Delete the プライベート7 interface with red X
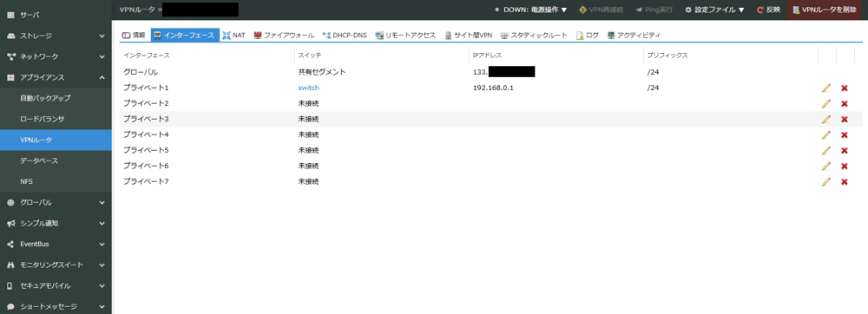This screenshot has height=314, width=868. (x=845, y=181)
